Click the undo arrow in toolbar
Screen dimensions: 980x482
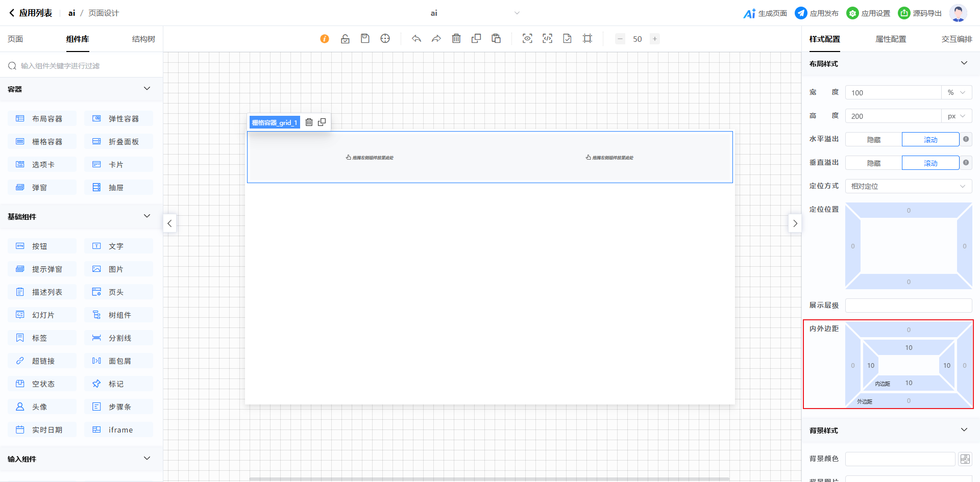pyautogui.click(x=416, y=39)
